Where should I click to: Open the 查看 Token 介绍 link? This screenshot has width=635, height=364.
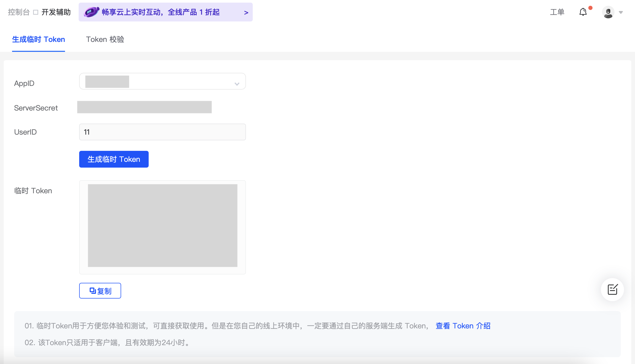click(463, 326)
